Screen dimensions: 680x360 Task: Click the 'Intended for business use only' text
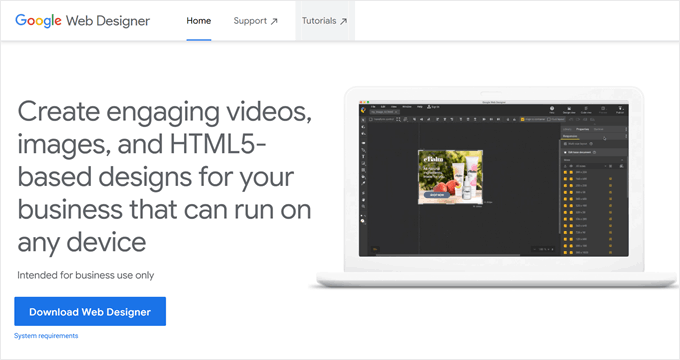tap(85, 275)
